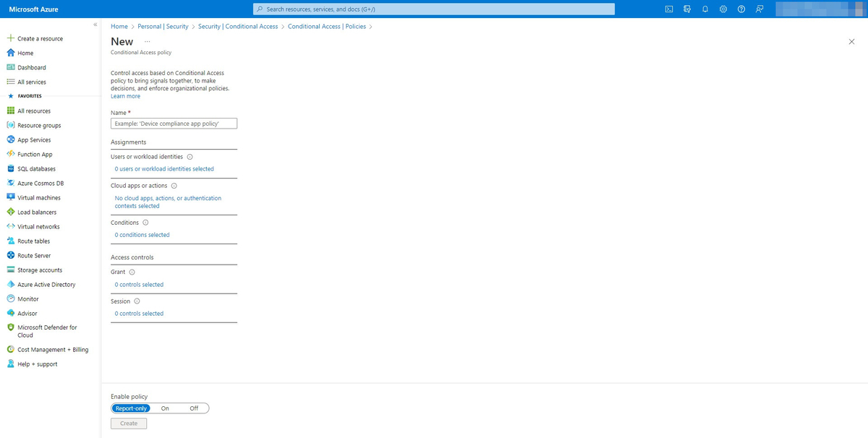Open the Azure Cosmos DB icon
Screen dimensions: 868x438
(11, 183)
